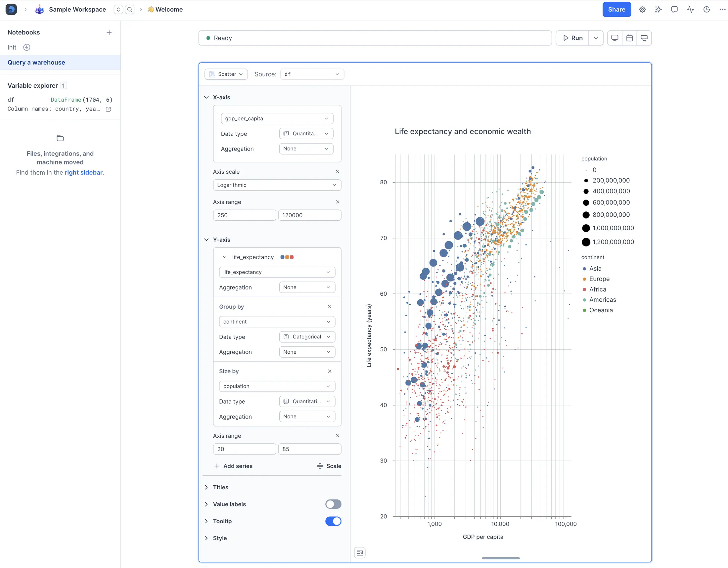Click the right sidebar link
Viewport: 728px width, 568px height.
tap(83, 172)
